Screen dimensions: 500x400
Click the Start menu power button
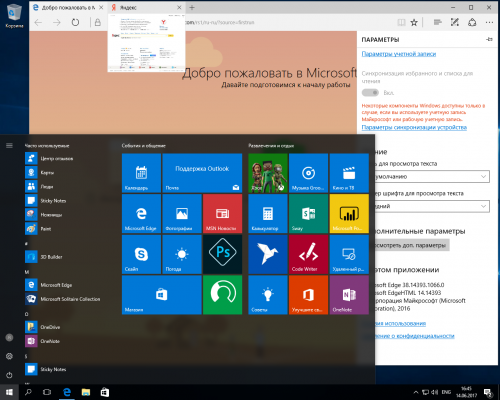[9, 375]
